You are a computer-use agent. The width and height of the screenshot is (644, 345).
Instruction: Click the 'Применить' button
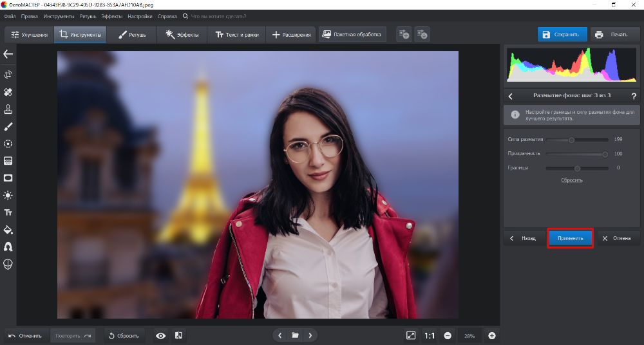[570, 238]
